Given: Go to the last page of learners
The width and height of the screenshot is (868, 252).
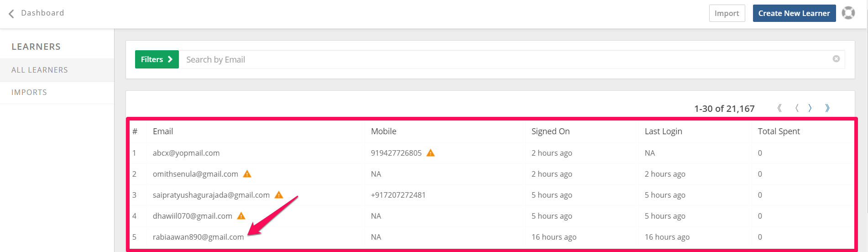Looking at the screenshot, I should (827, 108).
